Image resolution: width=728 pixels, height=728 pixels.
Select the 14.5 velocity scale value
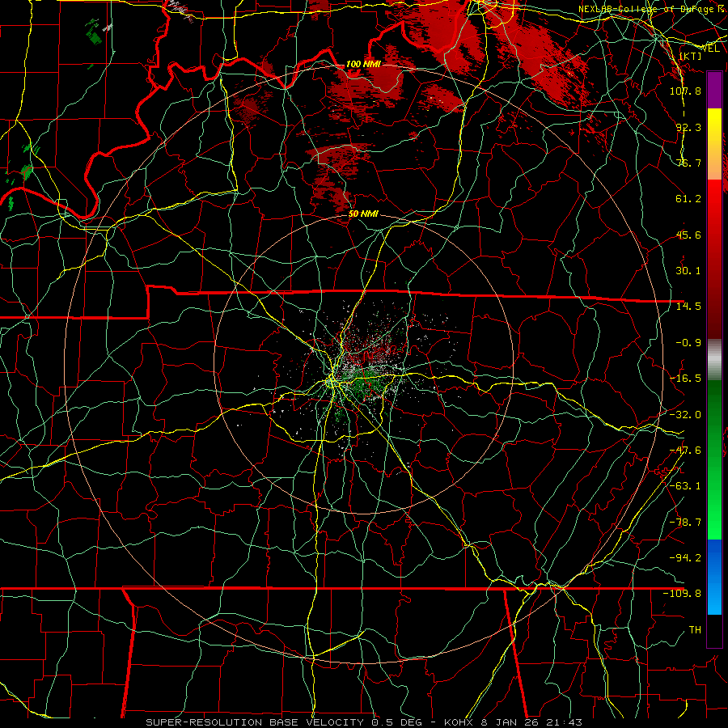688,306
